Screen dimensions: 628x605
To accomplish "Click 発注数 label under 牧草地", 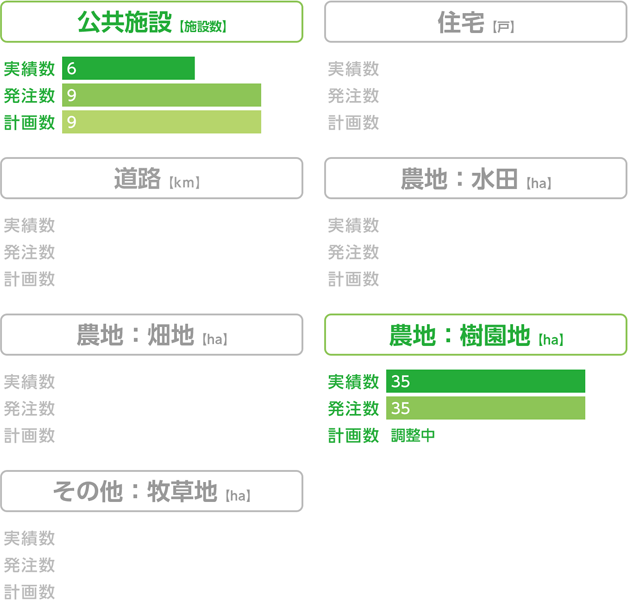I will click(30, 565).
